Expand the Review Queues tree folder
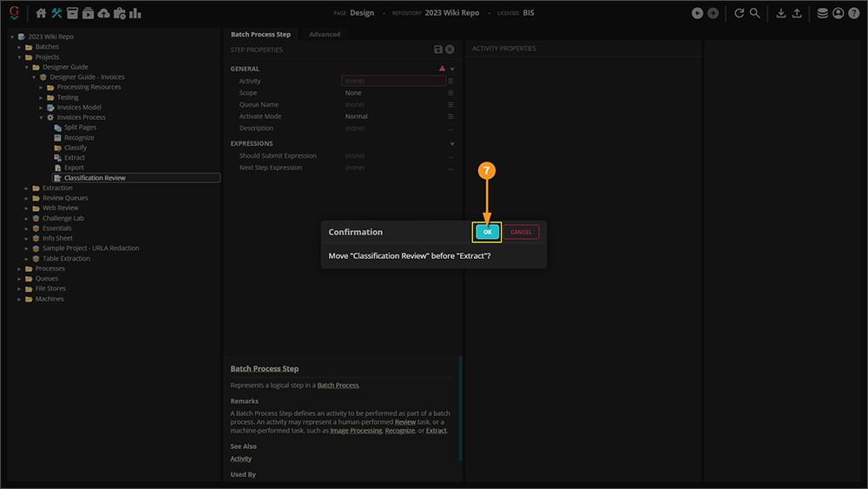 pyautogui.click(x=28, y=198)
